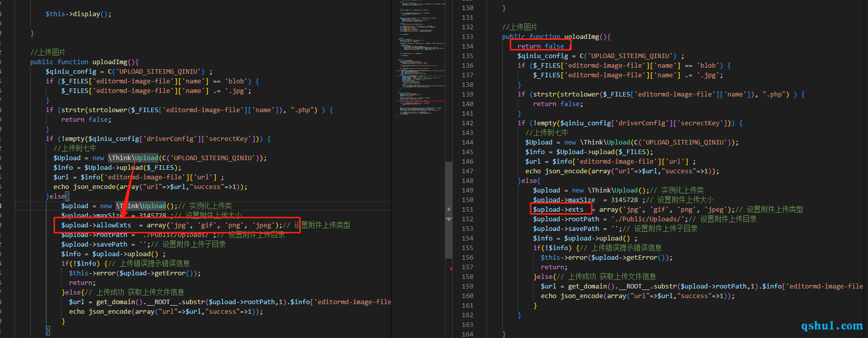Image resolution: width=868 pixels, height=338 pixels.
Task: Click line number 155 in the gutter
Action: click(x=467, y=248)
